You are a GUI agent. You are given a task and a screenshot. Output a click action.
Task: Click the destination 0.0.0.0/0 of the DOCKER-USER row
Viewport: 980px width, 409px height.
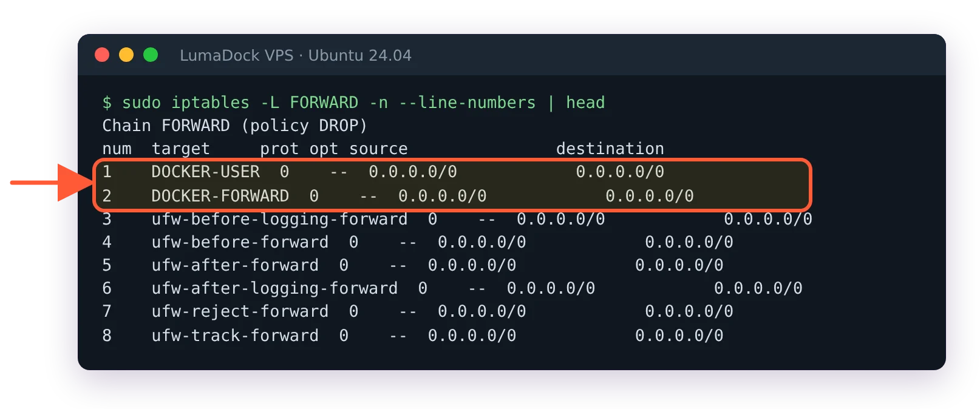pyautogui.click(x=620, y=172)
